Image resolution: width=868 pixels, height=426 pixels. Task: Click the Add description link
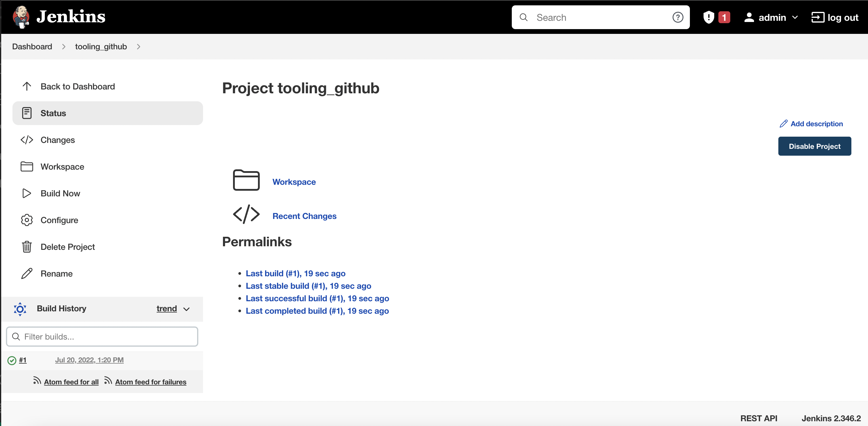click(816, 124)
